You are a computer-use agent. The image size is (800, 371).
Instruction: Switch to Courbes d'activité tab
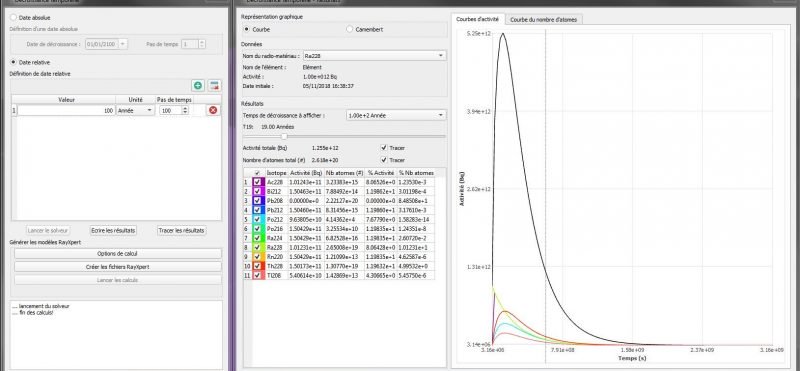[478, 19]
